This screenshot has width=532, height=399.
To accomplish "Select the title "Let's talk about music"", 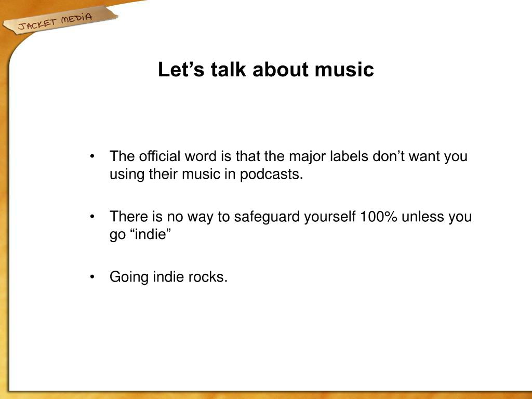I will pos(265,70).
